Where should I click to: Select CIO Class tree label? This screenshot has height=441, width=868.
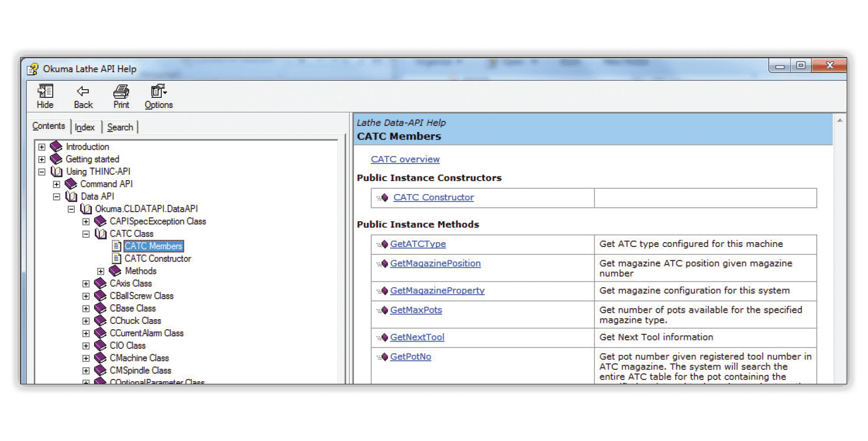click(127, 345)
